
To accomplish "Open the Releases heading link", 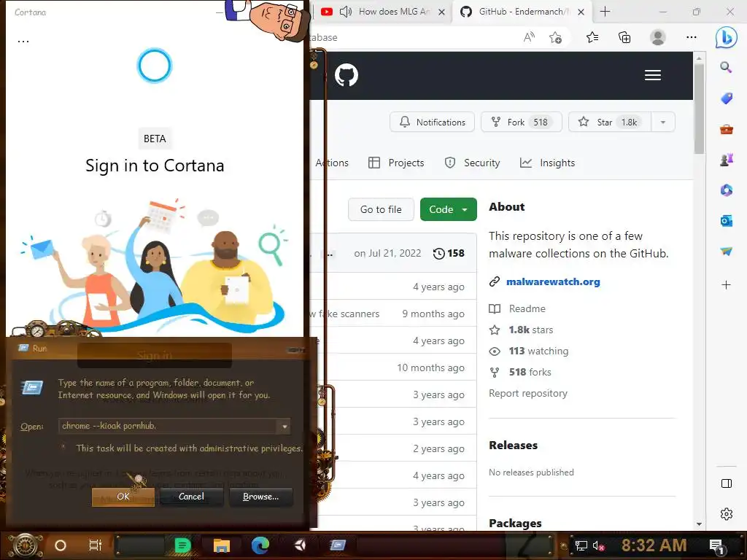I will pyautogui.click(x=513, y=446).
